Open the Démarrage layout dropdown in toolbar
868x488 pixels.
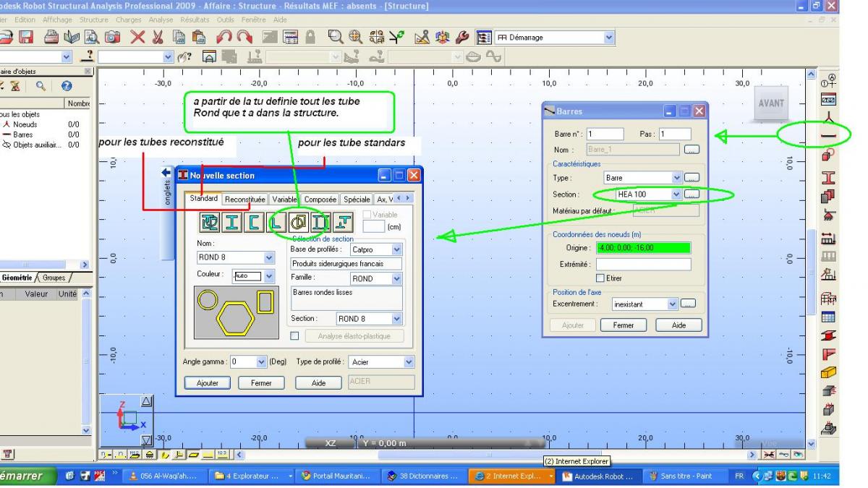(x=608, y=37)
